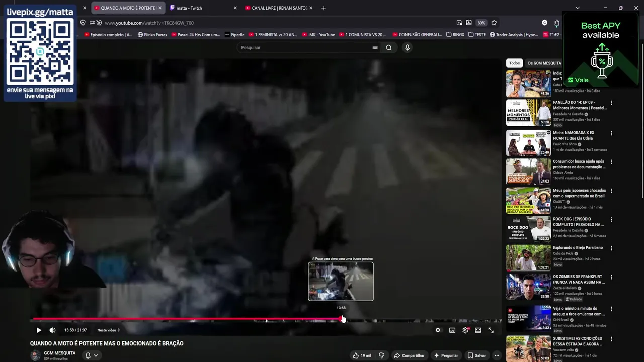
Task: Open the GCM MESQUITA channel name link
Action: tap(60, 353)
